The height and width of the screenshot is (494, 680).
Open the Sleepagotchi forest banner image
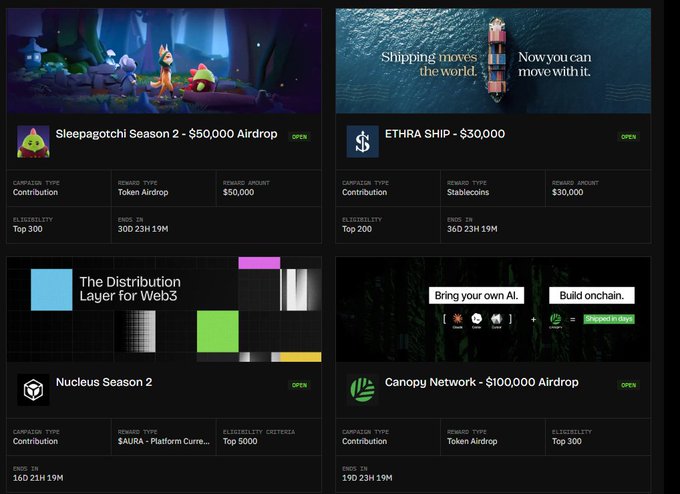(164, 61)
